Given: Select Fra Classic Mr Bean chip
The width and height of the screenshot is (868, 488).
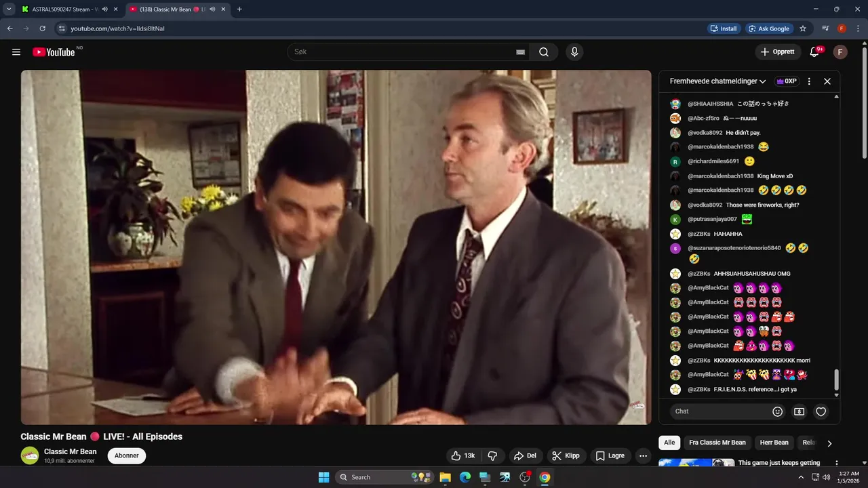Looking at the screenshot, I should coord(717,443).
